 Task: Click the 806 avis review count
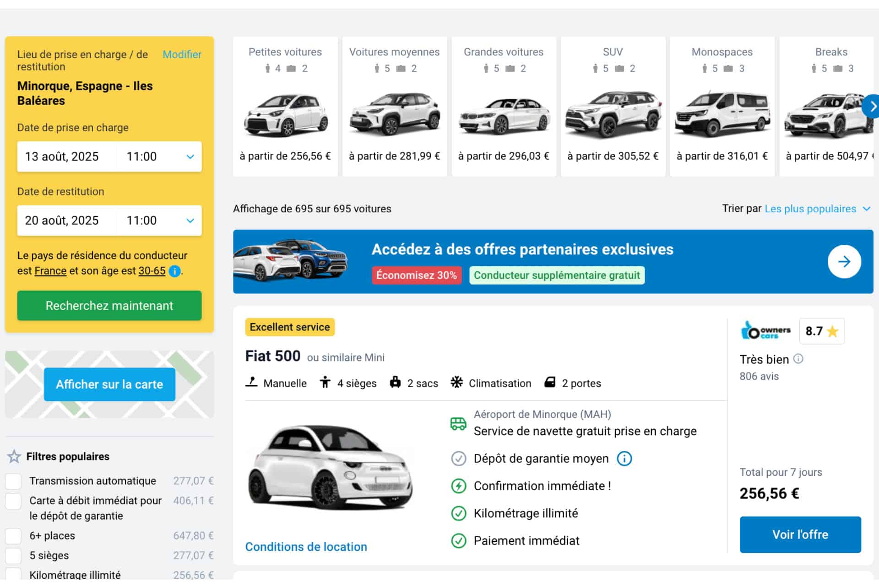(x=759, y=377)
